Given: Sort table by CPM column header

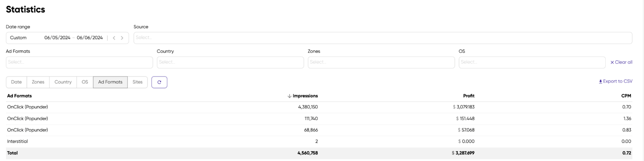Looking at the screenshot, I should [626, 96].
